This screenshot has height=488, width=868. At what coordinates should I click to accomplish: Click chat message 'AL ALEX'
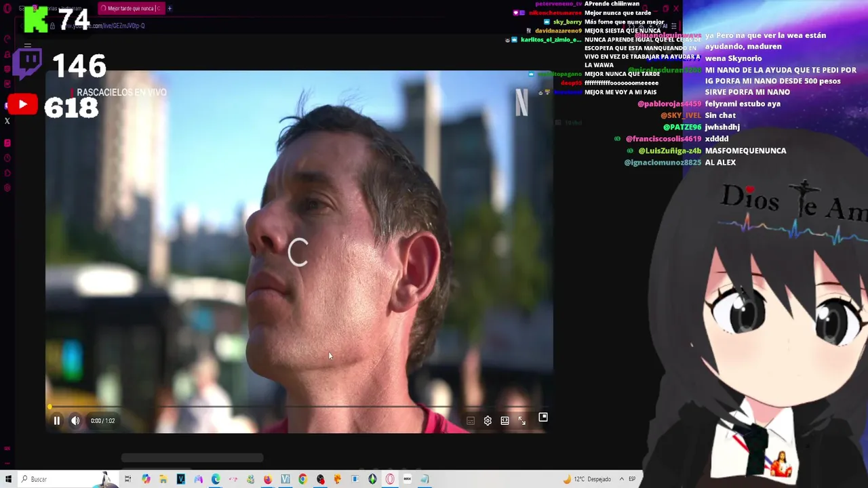[720, 163]
